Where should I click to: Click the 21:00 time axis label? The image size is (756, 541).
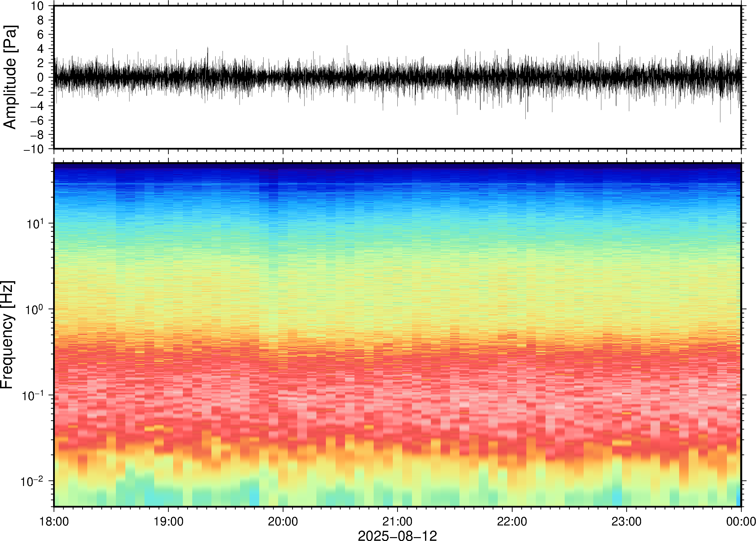tap(397, 521)
